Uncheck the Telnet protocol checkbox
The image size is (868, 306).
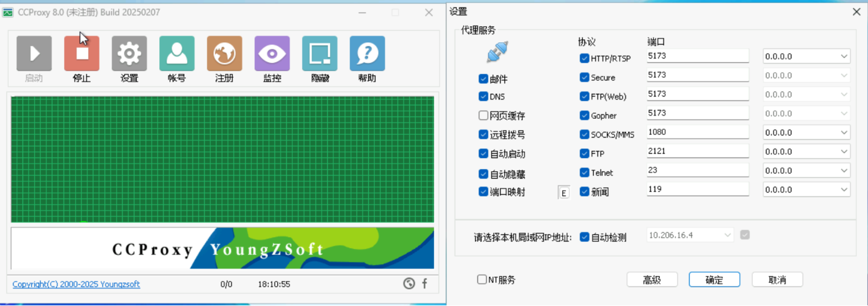click(584, 172)
